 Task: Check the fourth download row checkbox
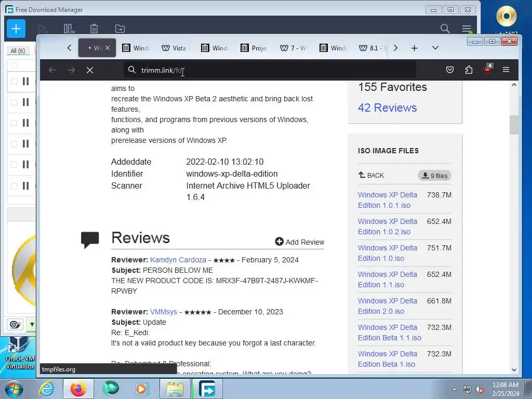14,144
